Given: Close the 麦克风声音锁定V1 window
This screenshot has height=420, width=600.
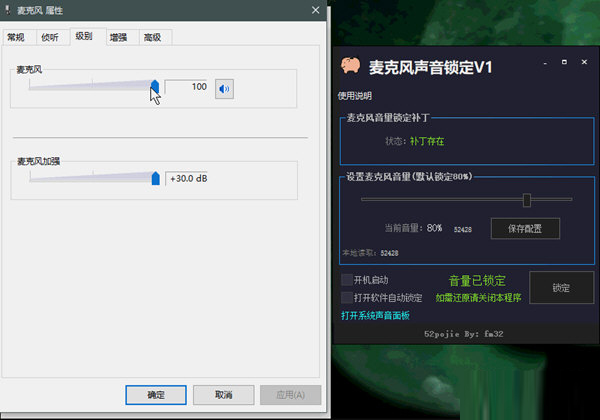Looking at the screenshot, I should point(584,63).
